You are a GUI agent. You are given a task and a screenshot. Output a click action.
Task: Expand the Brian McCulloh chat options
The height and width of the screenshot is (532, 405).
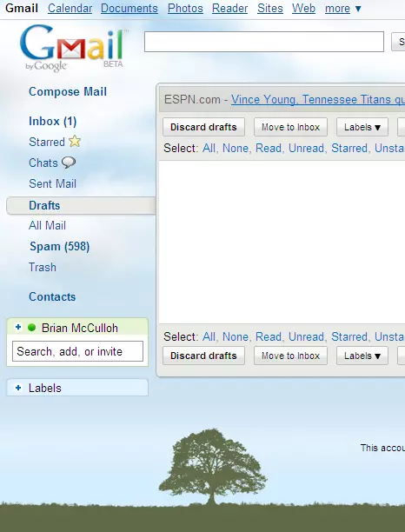coord(18,328)
